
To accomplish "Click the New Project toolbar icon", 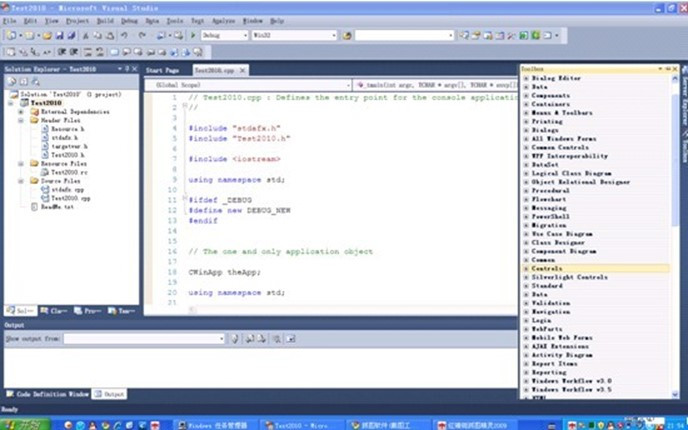I will click(11, 36).
